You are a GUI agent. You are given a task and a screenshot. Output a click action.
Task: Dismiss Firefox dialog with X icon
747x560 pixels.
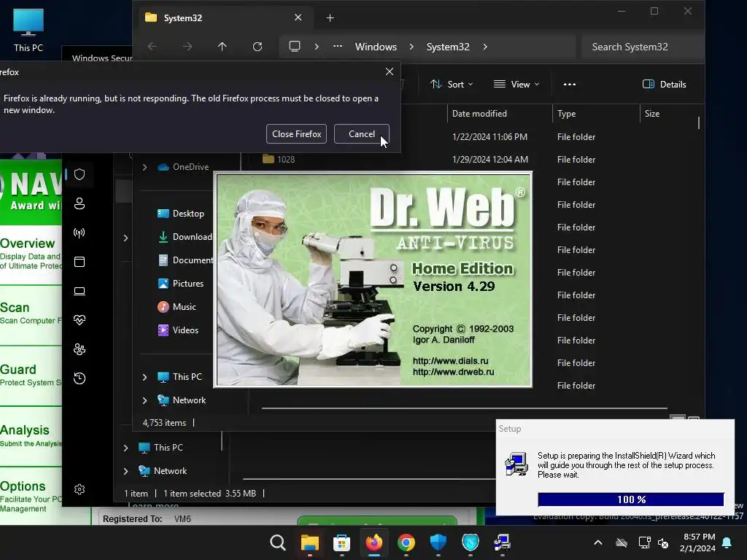pyautogui.click(x=390, y=71)
